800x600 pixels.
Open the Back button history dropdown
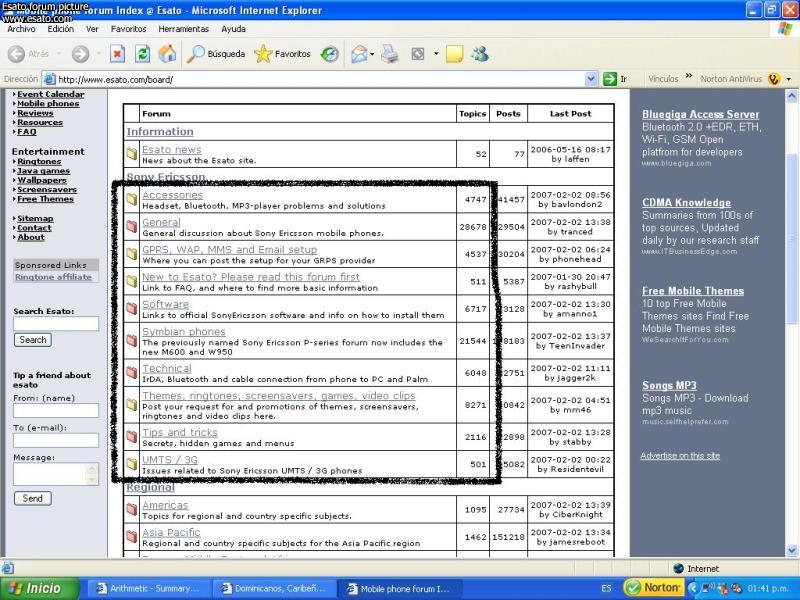pyautogui.click(x=58, y=54)
